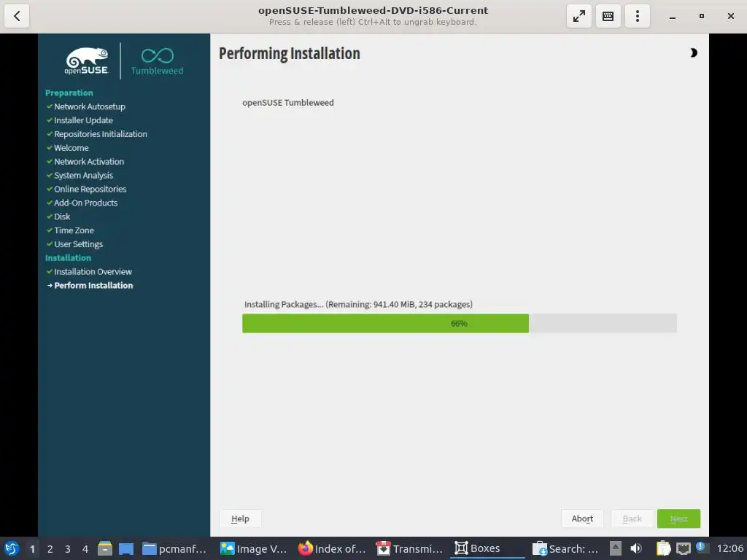Select Online Repositories step
The width and height of the screenshot is (747, 560).
90,189
